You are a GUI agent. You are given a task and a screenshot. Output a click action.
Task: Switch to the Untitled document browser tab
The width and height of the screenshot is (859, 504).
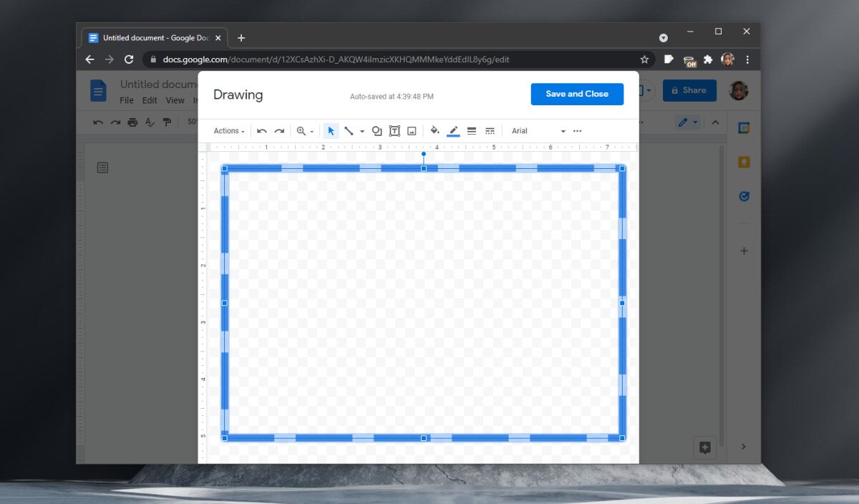[152, 37]
